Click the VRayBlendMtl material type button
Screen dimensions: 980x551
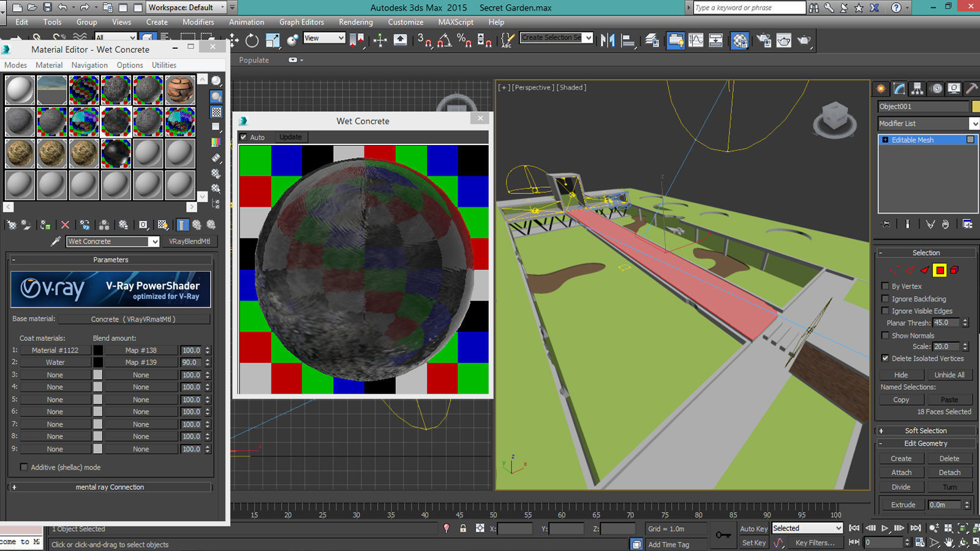pyautogui.click(x=189, y=241)
